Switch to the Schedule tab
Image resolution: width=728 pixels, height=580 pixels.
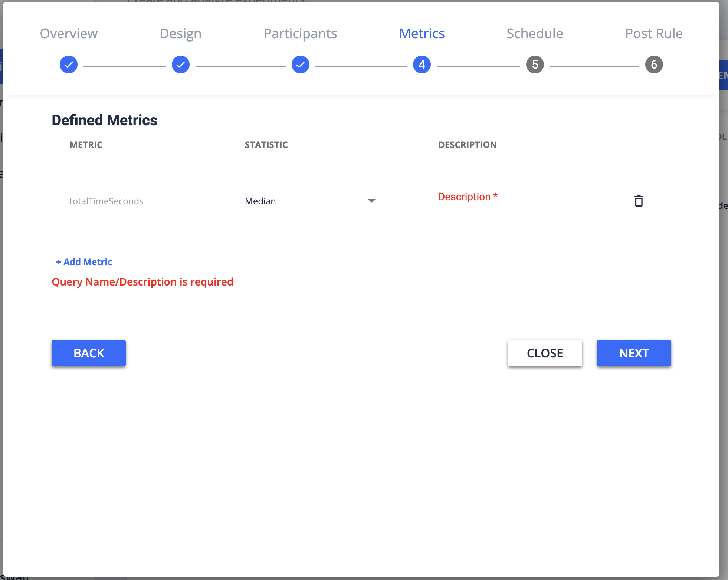click(x=534, y=33)
